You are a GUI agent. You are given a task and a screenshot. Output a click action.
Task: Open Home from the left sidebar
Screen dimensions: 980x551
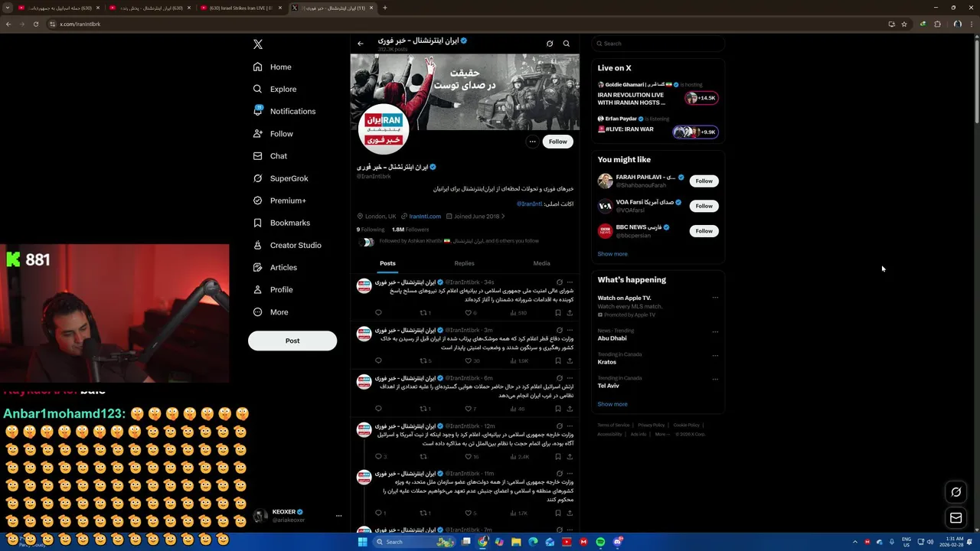[x=273, y=67]
